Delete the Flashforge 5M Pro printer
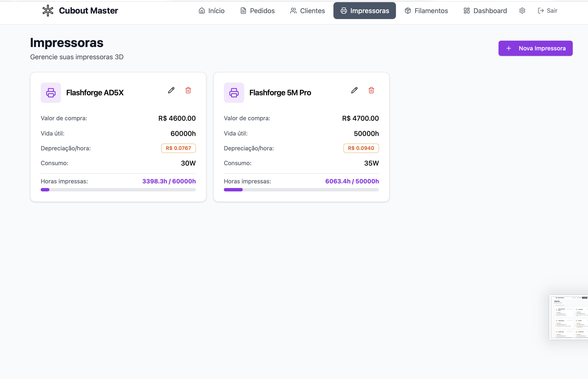Image resolution: width=588 pixels, height=379 pixels. [x=371, y=90]
